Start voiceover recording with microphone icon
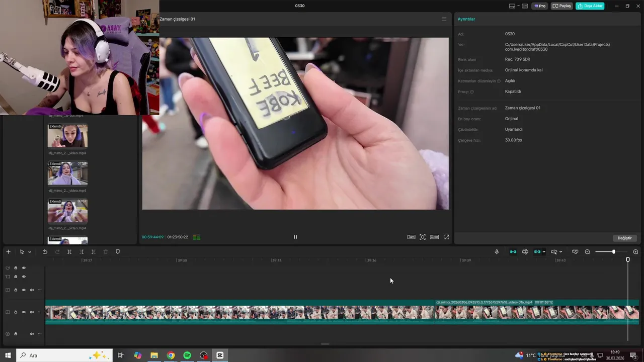Viewport: 644px width, 362px height. (x=497, y=252)
